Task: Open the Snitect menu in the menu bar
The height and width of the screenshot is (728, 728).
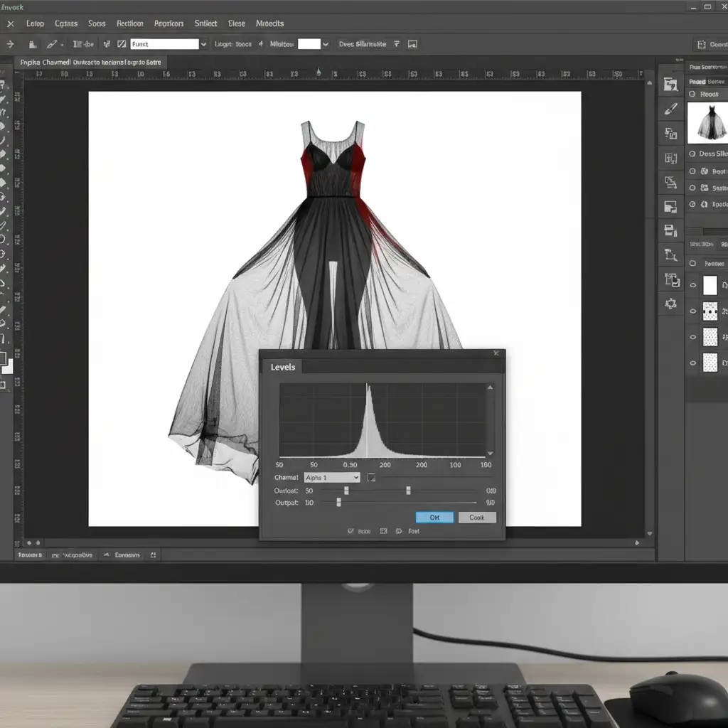Action: click(205, 23)
